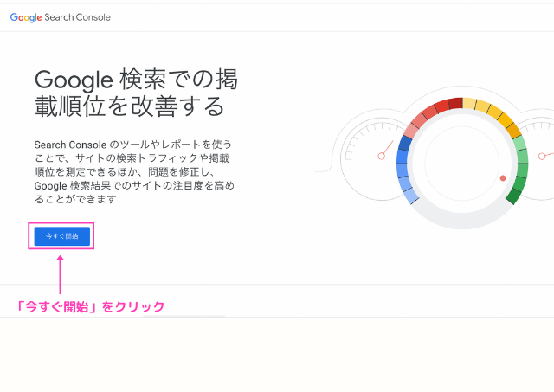The height and width of the screenshot is (392, 554).
Task: Click the pink 「今すぐ開始」をクリック annotation
Action: tap(91, 306)
